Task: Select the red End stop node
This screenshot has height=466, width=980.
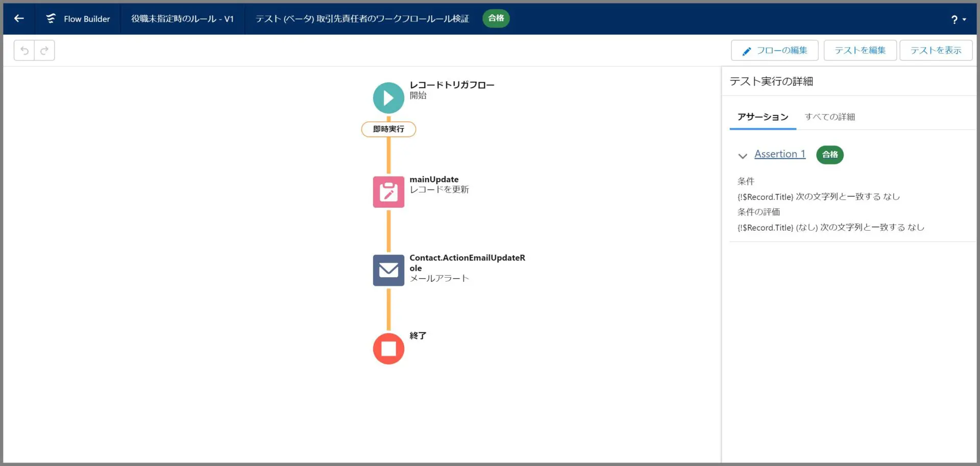Action: [388, 349]
